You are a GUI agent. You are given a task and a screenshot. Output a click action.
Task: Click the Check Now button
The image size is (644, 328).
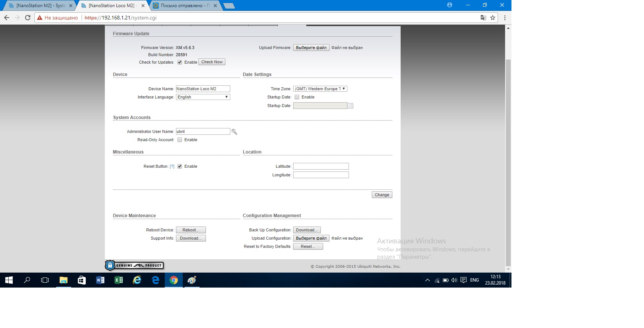pyautogui.click(x=212, y=62)
